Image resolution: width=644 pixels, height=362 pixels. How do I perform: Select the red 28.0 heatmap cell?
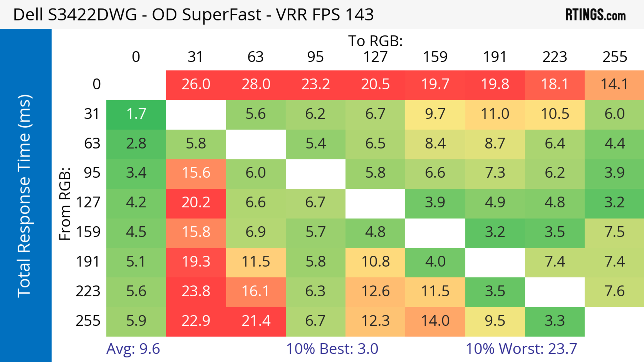tap(256, 84)
